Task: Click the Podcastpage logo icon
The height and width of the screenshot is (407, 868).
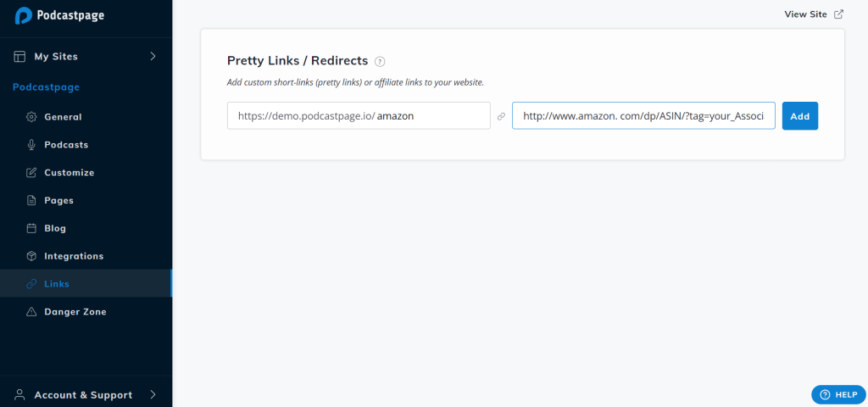Action: point(24,15)
